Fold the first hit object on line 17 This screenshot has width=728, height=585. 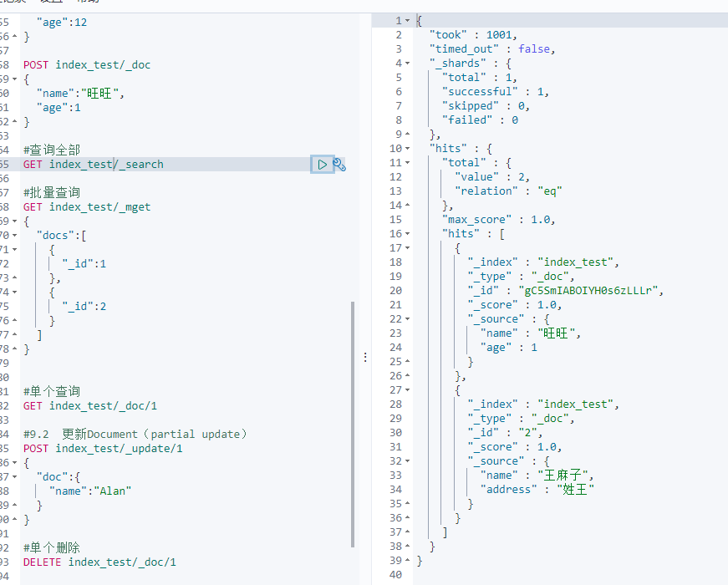coord(407,248)
